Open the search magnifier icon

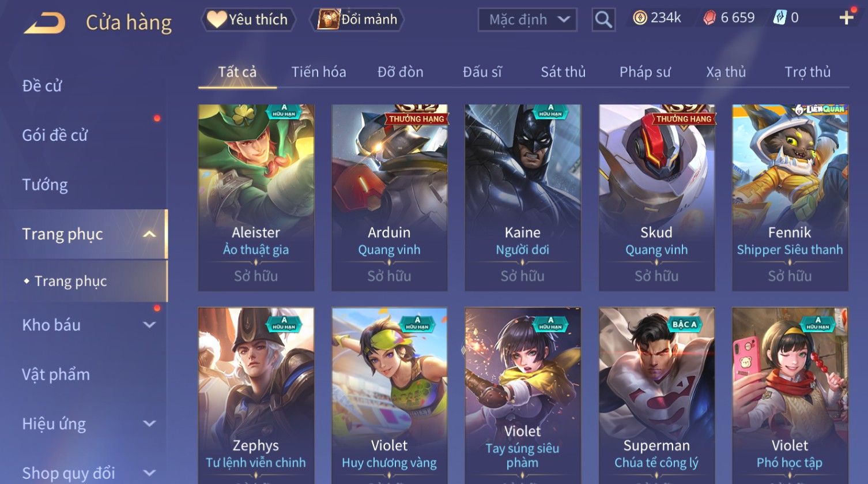point(603,20)
